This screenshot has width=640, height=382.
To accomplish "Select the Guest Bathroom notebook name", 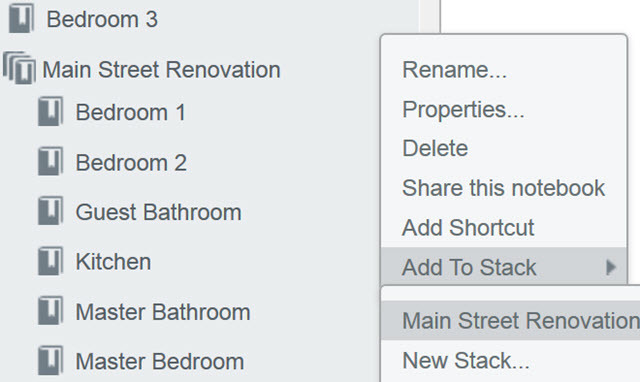I will [158, 212].
